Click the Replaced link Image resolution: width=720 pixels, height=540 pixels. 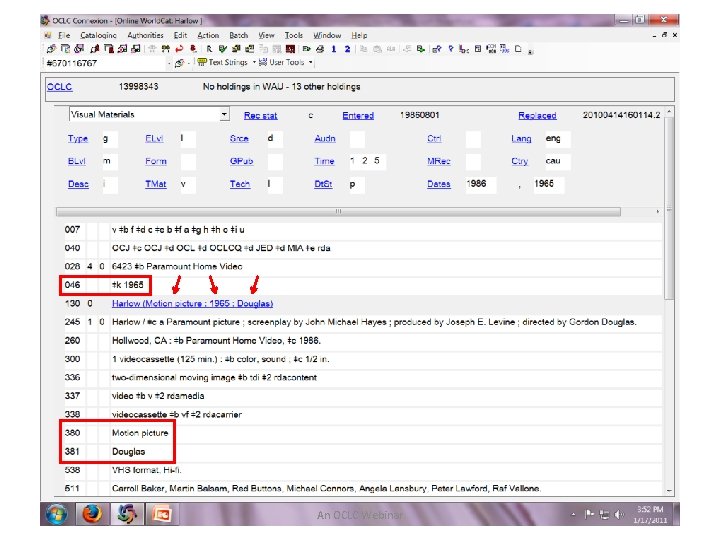point(537,116)
